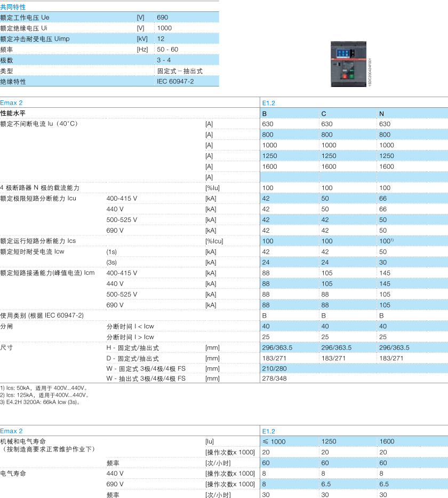Screen dimensions: 448x498
Task: Click the [Iu] unit label
Action: [x=210, y=441]
